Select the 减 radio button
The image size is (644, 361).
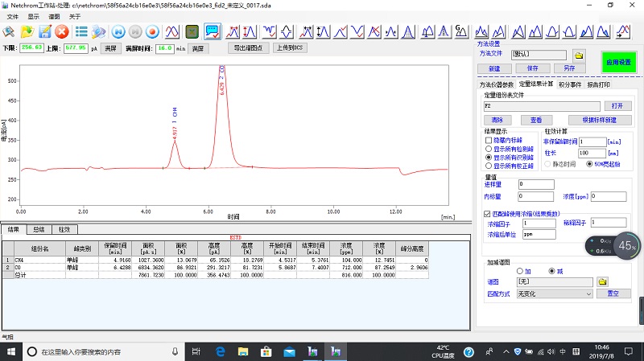coord(552,271)
